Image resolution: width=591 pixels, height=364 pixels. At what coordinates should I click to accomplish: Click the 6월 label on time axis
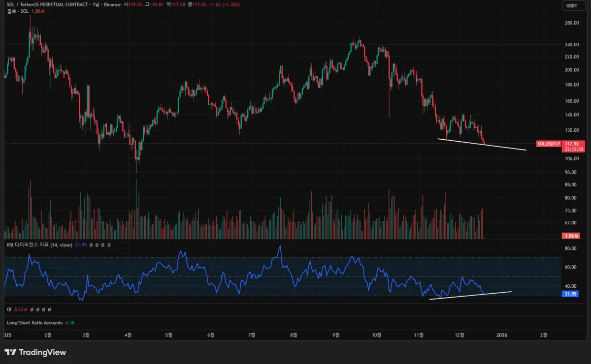[x=211, y=335]
